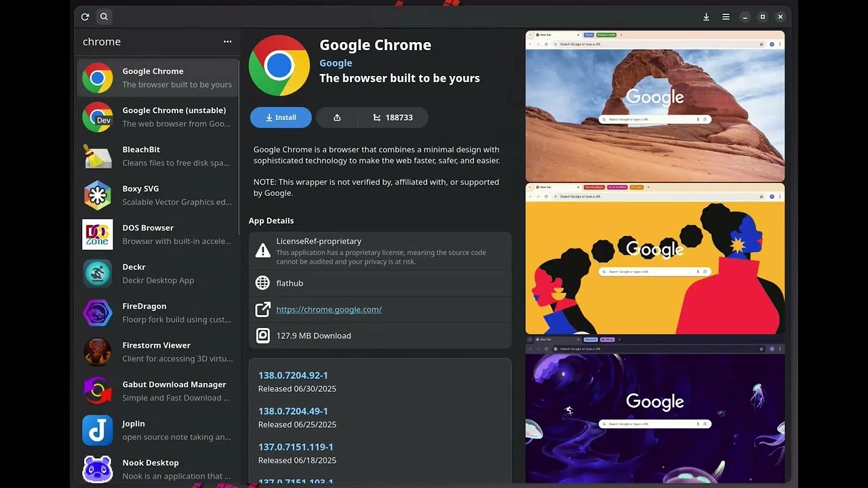The width and height of the screenshot is (868, 488).
Task: Select the FireDragon icon
Action: pyautogui.click(x=98, y=313)
